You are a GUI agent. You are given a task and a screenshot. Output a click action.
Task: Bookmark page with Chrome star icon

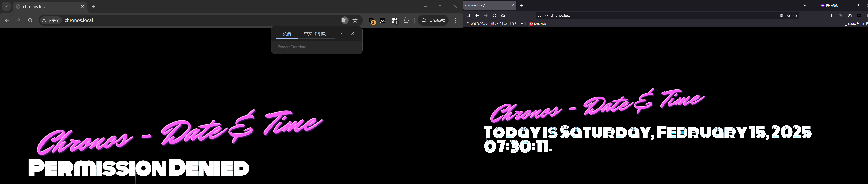click(x=355, y=20)
